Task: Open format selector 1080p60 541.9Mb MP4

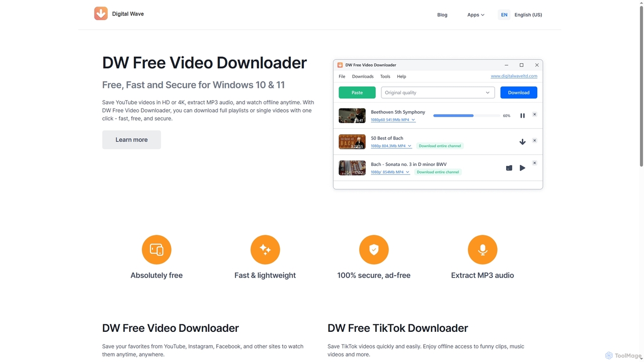Action: [x=393, y=120]
